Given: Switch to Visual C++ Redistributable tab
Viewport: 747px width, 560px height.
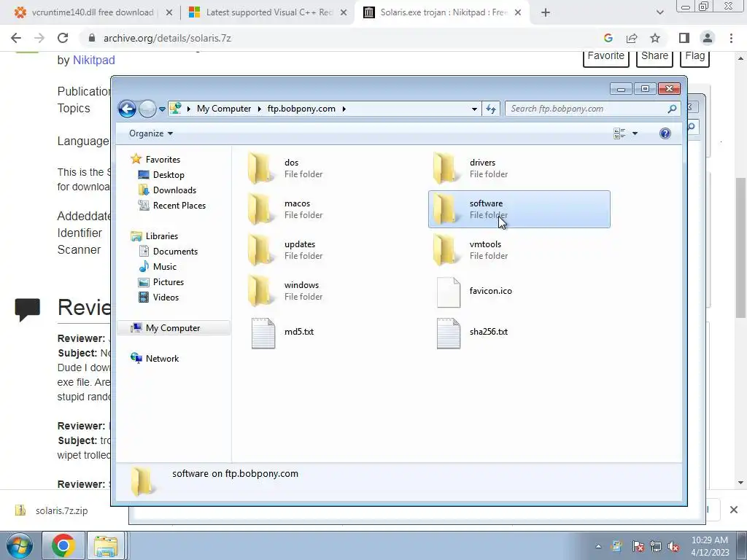Looking at the screenshot, I should (269, 12).
